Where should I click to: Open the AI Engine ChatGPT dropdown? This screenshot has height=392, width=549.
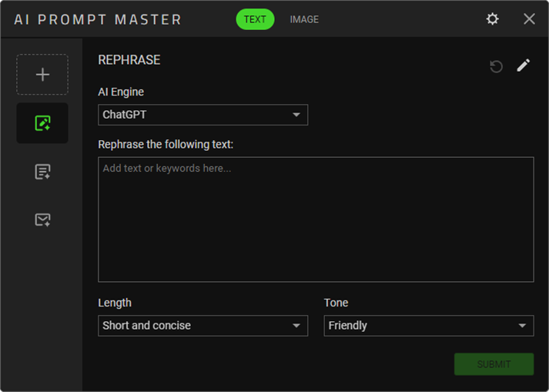tap(203, 115)
